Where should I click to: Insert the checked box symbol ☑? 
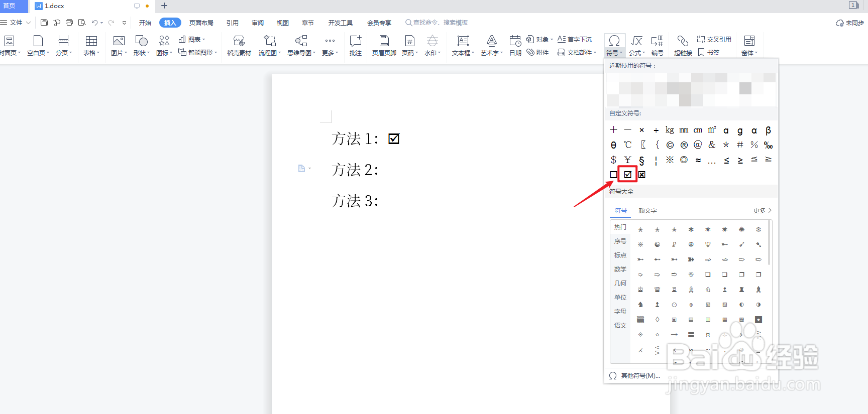click(628, 175)
